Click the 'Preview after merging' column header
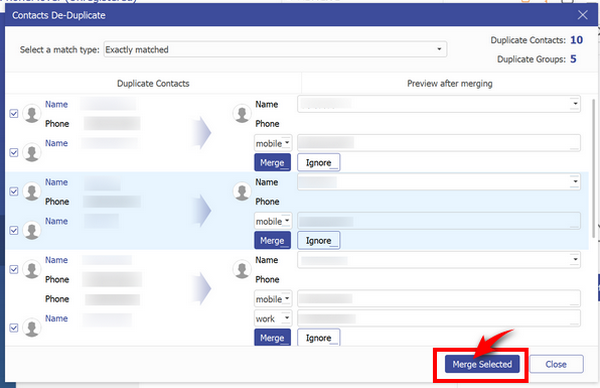This screenshot has width=600, height=388. pos(450,83)
